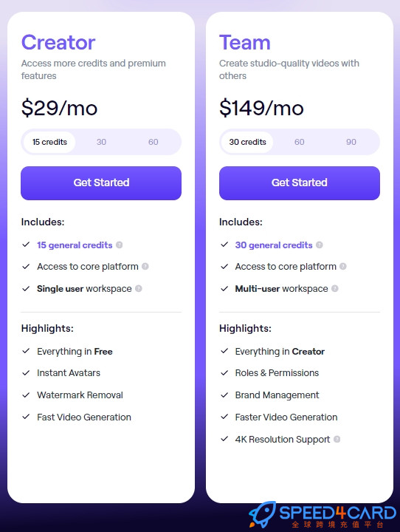Start the Team plan with Get Started
Viewport: 400px width, 532px height.
[300, 183]
